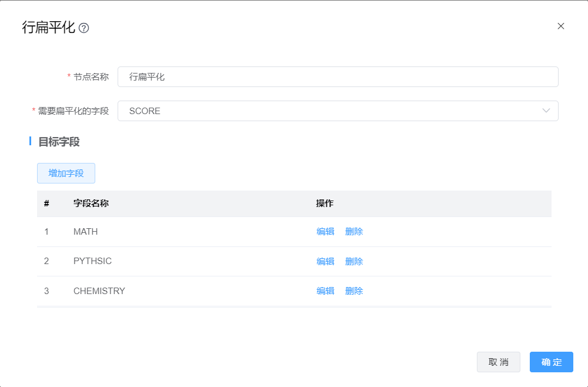588x387 pixels.
Task: Open the 需要扁平化的字段 SCORE dropdown
Action: (x=329, y=111)
